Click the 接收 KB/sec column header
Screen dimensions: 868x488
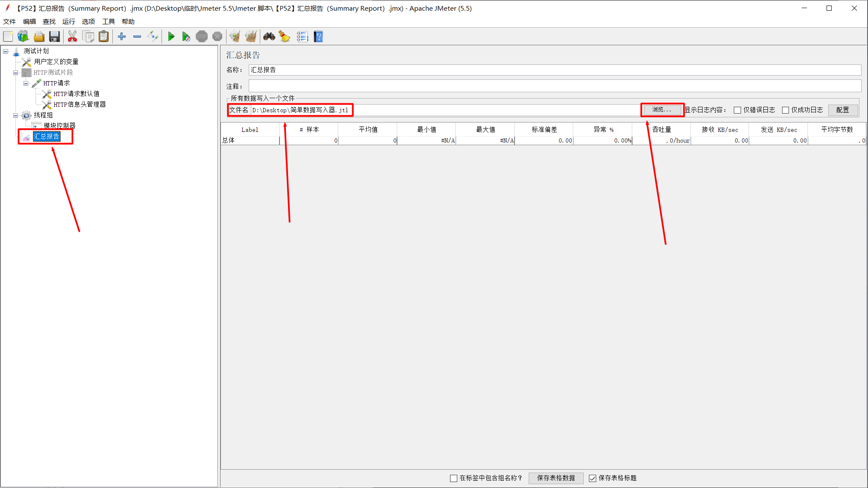point(720,129)
